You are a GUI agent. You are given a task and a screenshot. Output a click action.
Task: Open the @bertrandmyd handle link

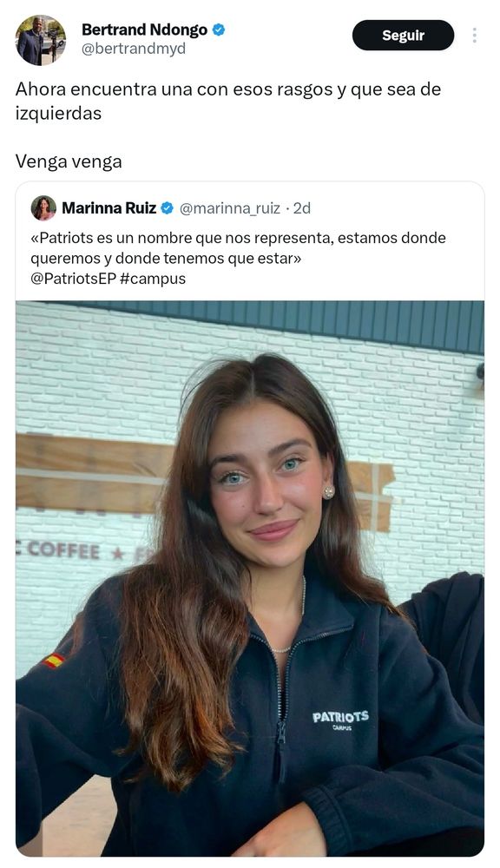134,49
